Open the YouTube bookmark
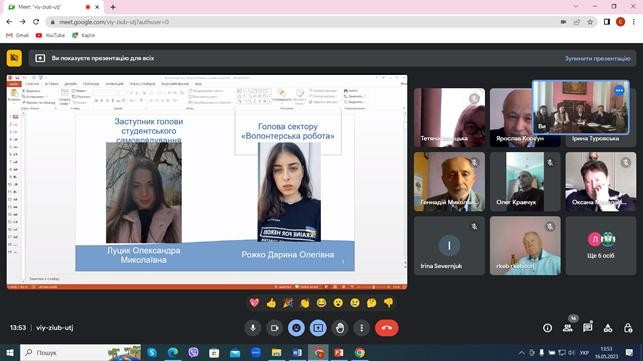The width and height of the screenshot is (643, 361). click(x=50, y=35)
